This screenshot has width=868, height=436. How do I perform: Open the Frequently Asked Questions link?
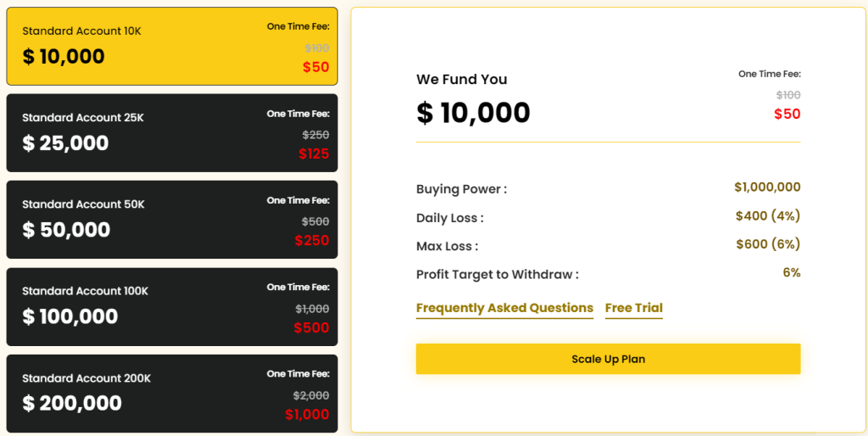(x=504, y=308)
